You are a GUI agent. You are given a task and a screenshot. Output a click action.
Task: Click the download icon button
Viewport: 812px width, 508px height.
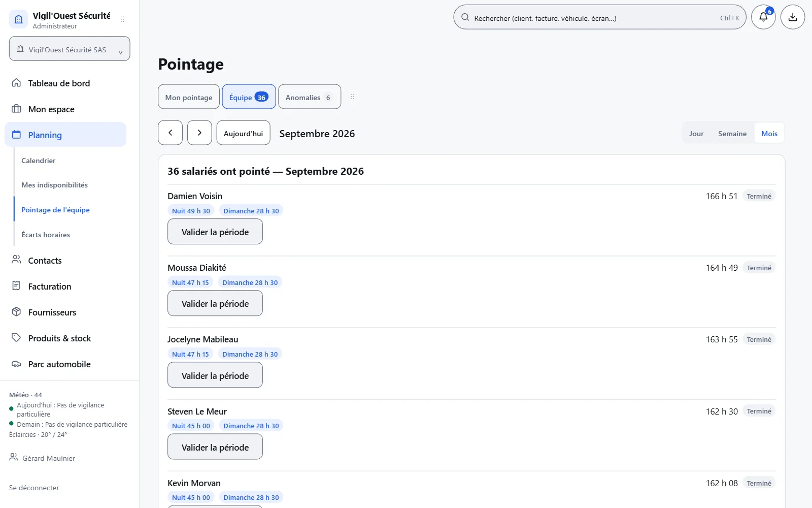793,17
